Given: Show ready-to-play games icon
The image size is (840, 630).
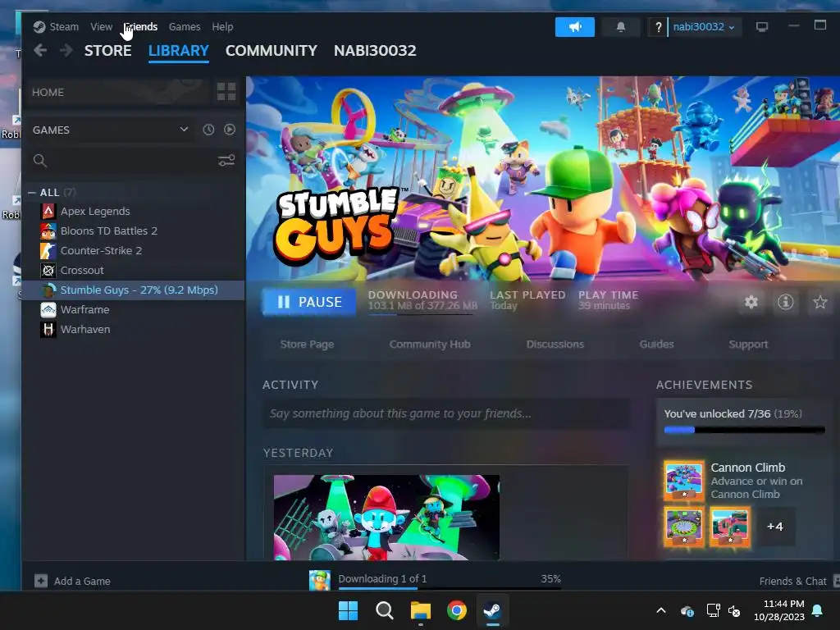Looking at the screenshot, I should (230, 130).
